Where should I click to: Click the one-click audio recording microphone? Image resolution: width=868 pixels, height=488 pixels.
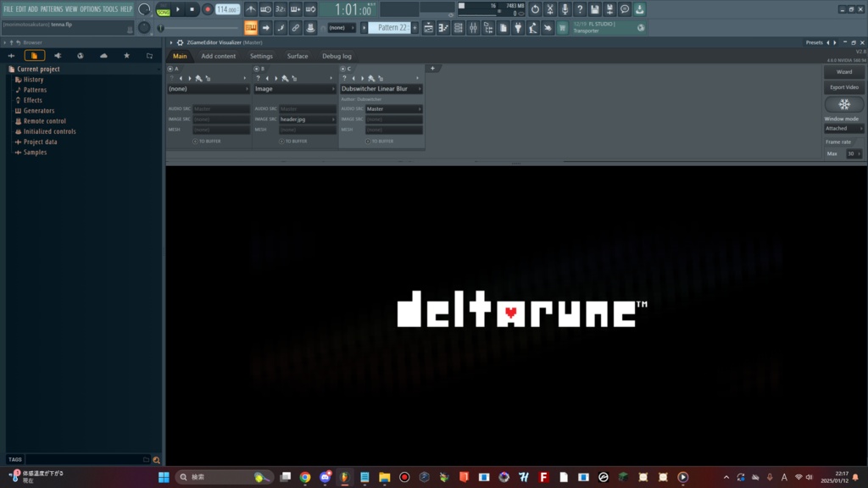565,9
